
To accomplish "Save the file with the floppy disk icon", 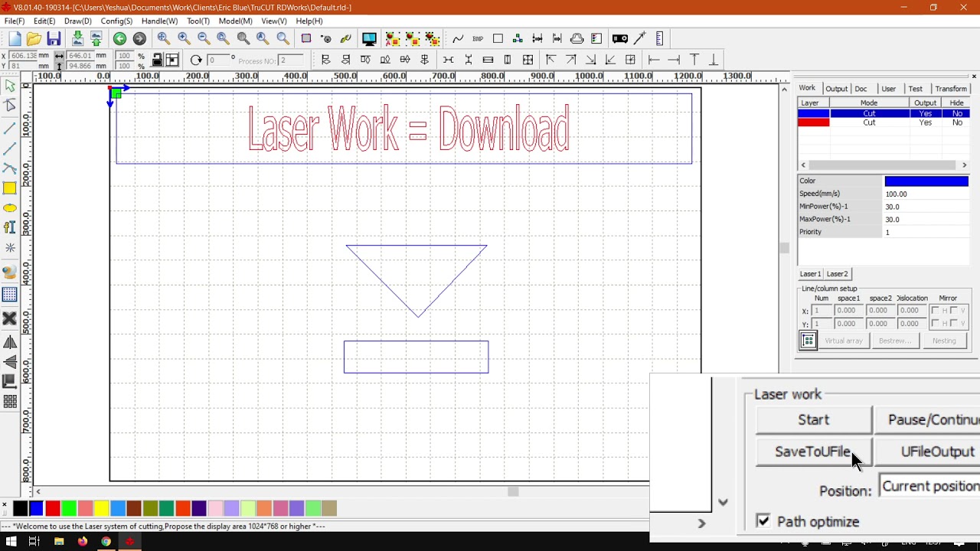I will pos(54,39).
